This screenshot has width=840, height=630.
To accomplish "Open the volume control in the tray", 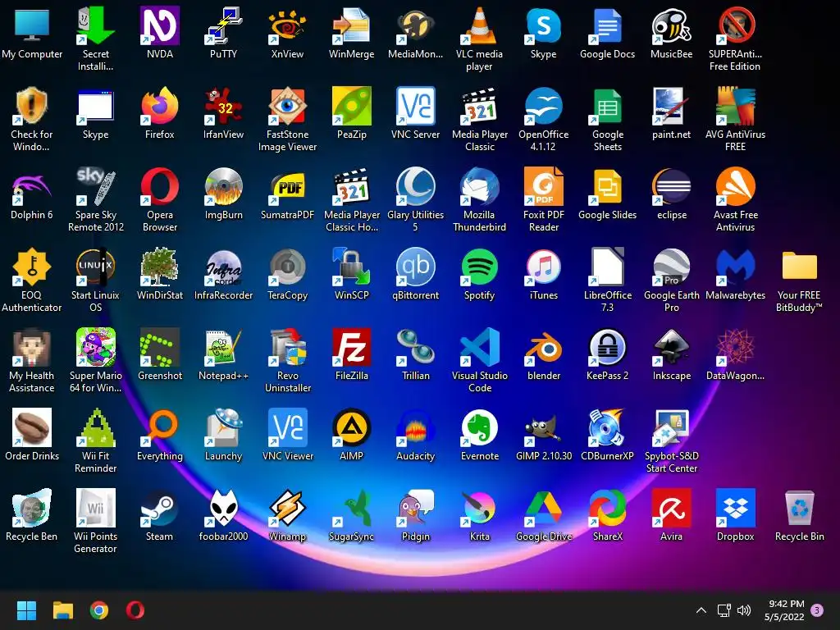I will (744, 610).
